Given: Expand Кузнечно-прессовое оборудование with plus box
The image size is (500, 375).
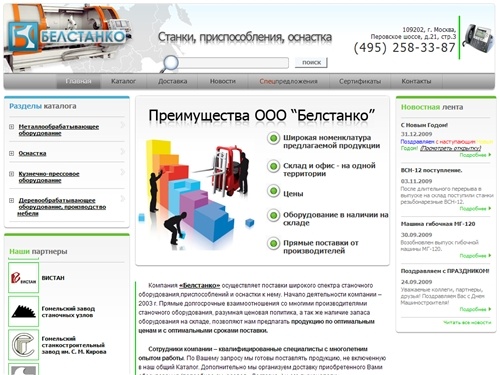Looking at the screenshot, I should [x=12, y=174].
